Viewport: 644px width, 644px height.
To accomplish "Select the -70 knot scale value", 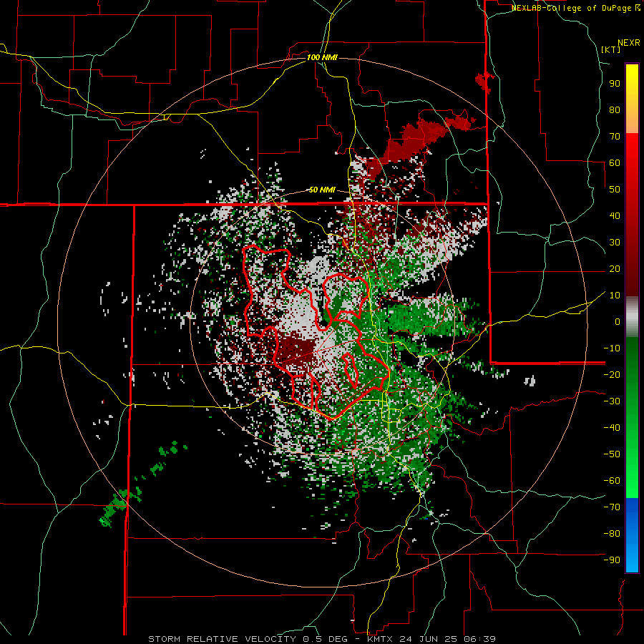I will (x=612, y=507).
